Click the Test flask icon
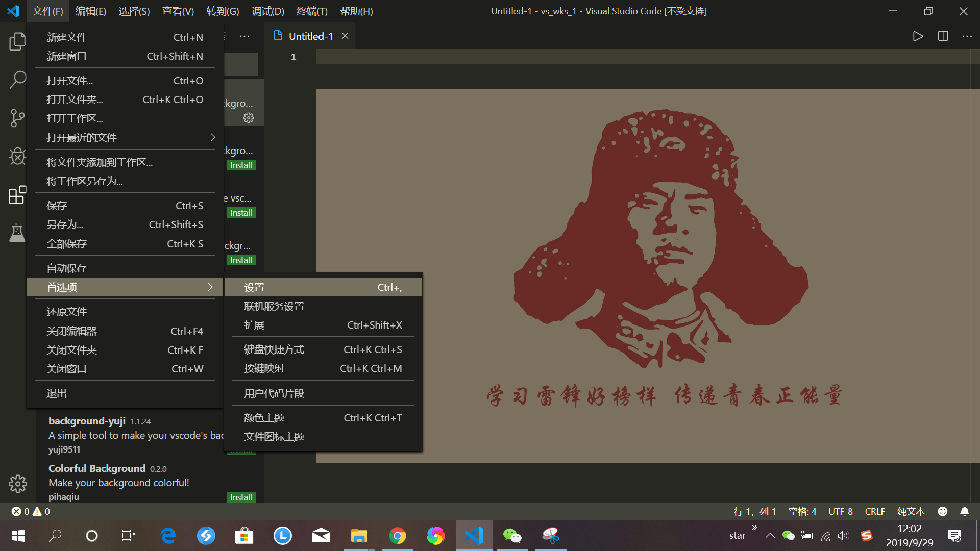The height and width of the screenshot is (551, 980). click(x=17, y=233)
